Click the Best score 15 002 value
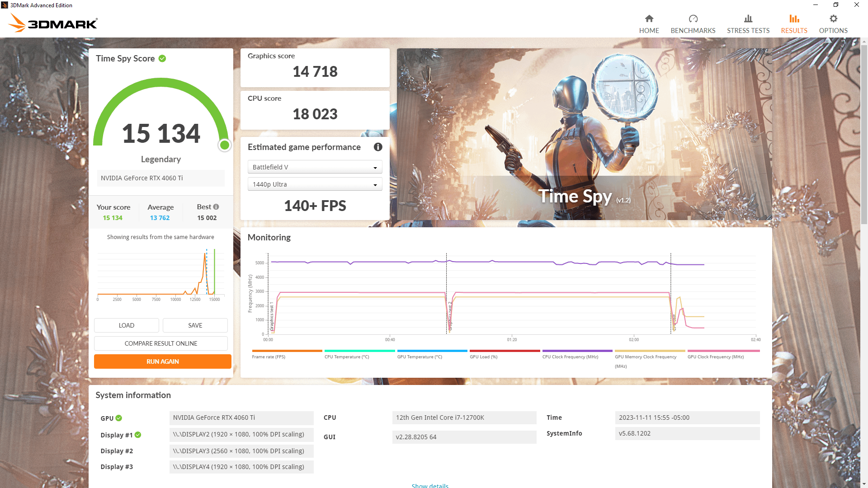868x488 pixels. [x=207, y=218]
